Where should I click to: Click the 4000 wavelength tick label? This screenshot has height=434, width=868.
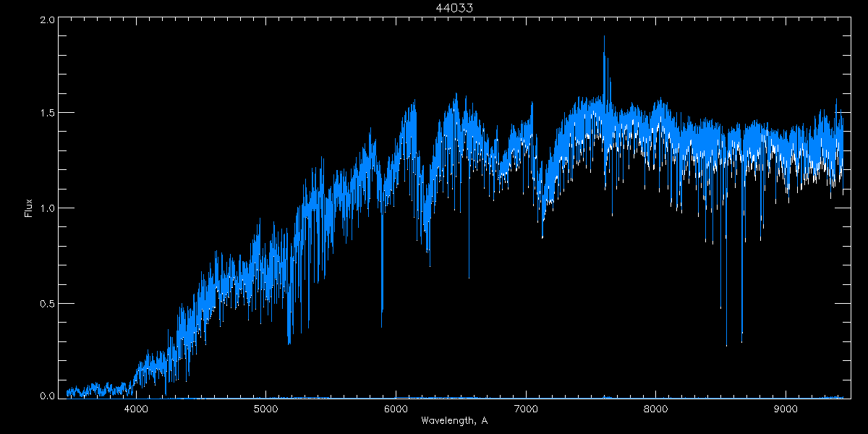[x=136, y=409]
